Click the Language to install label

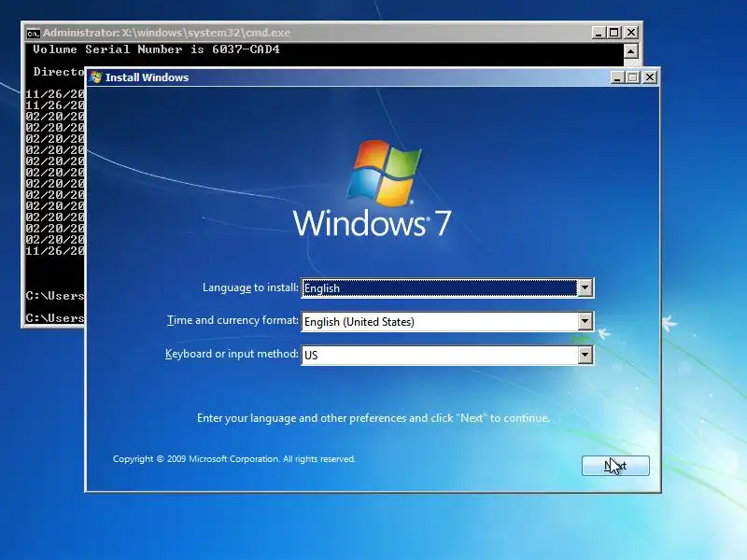pos(250,287)
